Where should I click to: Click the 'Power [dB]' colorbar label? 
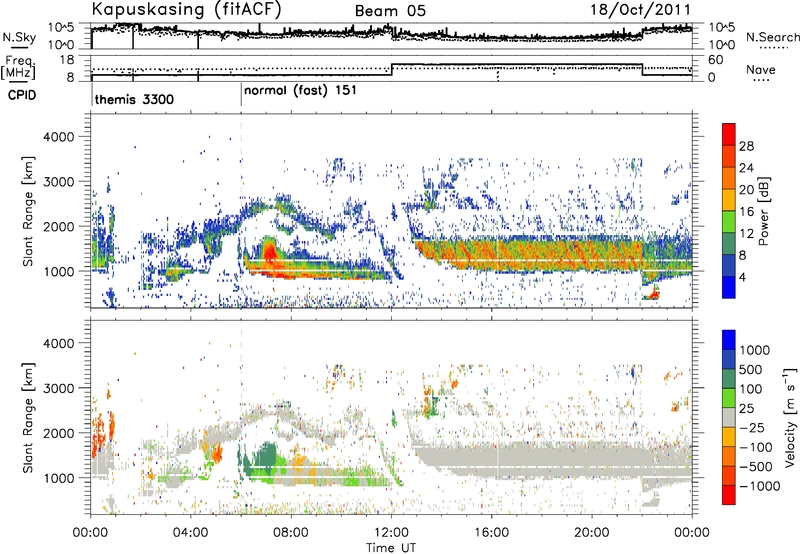point(763,211)
